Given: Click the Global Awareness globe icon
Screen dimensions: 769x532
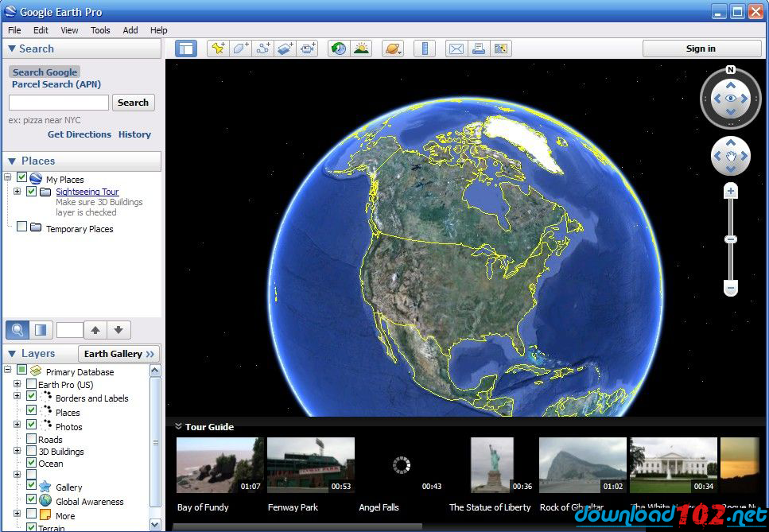Looking at the screenshot, I should point(45,501).
